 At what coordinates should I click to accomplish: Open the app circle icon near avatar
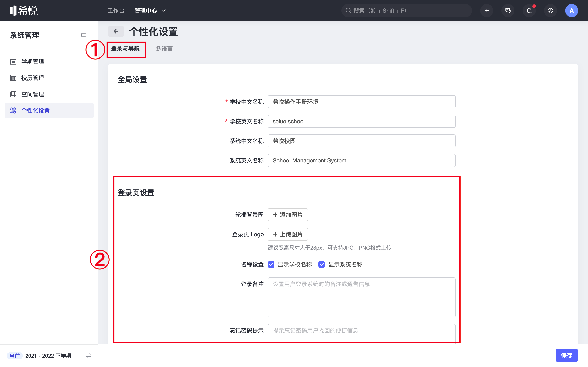click(x=550, y=11)
